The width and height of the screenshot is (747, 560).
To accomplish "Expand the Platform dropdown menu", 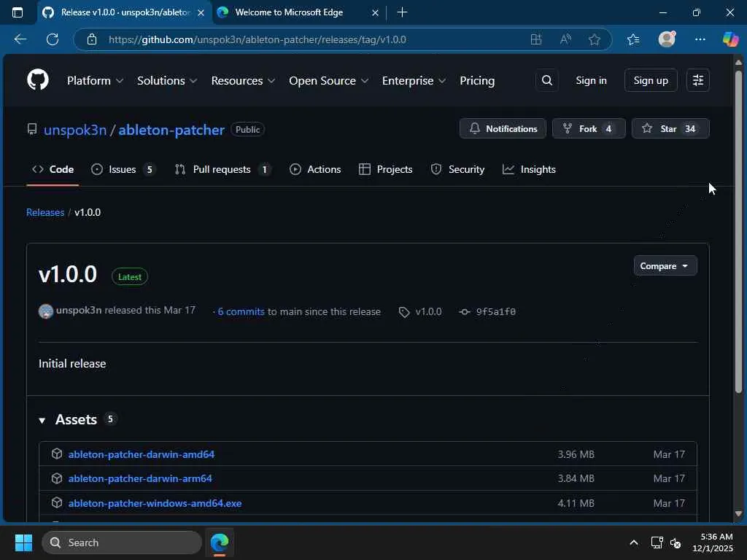I will point(96,80).
